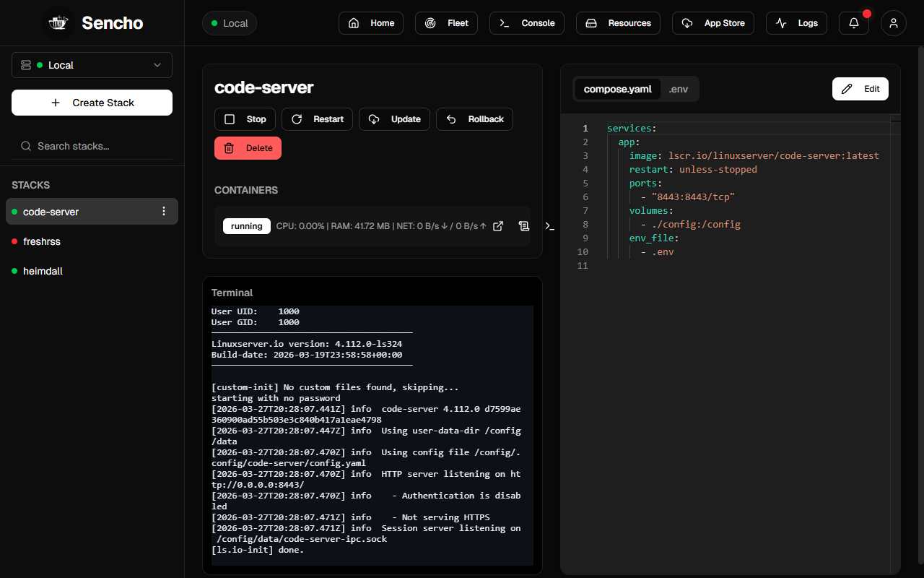This screenshot has height=578, width=924.
Task: Open container in external link icon
Action: pos(498,226)
